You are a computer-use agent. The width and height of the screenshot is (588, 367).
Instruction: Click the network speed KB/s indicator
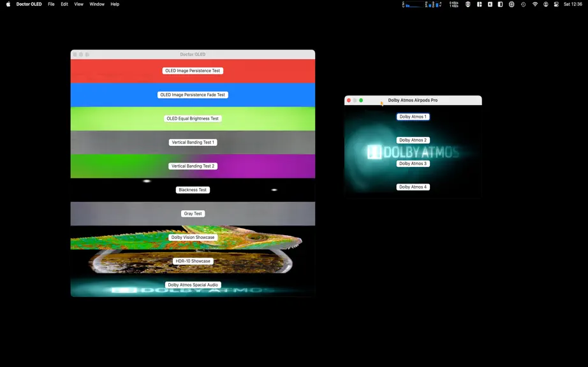pos(453,4)
